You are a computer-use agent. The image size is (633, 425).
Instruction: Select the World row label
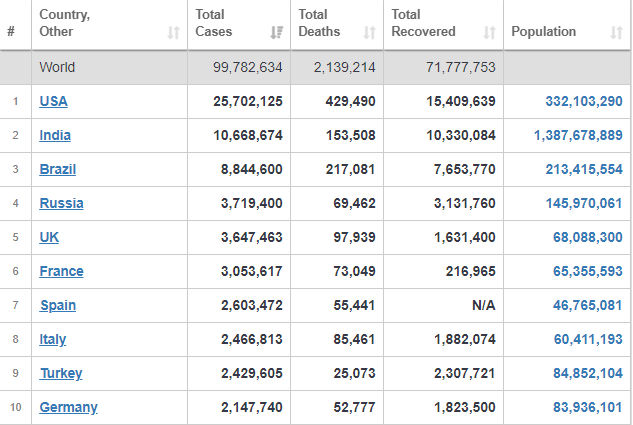click(57, 67)
